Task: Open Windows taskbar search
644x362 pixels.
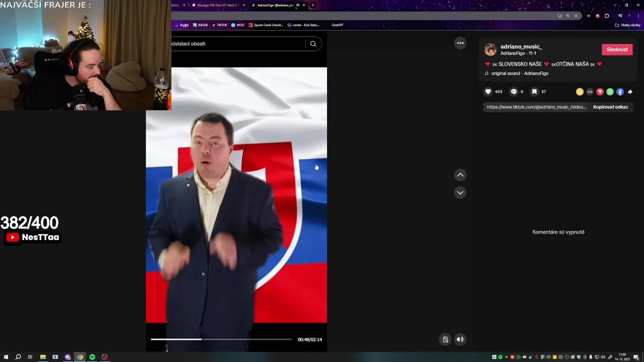Action: (18, 357)
